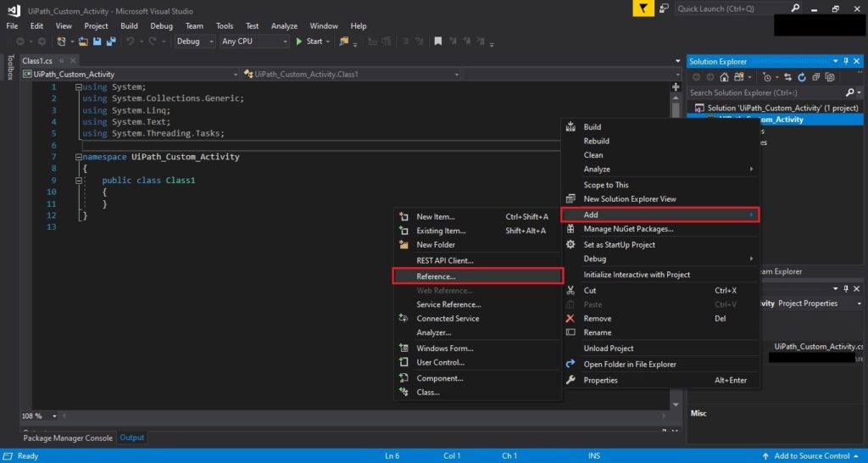This screenshot has width=868, height=463.
Task: Click the Solution Explorer switch views icon
Action: pyautogui.click(x=738, y=77)
